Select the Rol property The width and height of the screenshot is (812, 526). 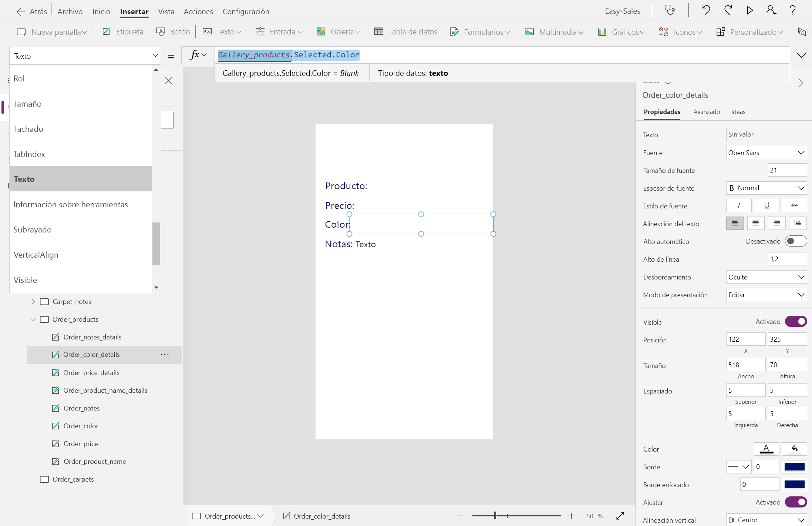point(81,78)
